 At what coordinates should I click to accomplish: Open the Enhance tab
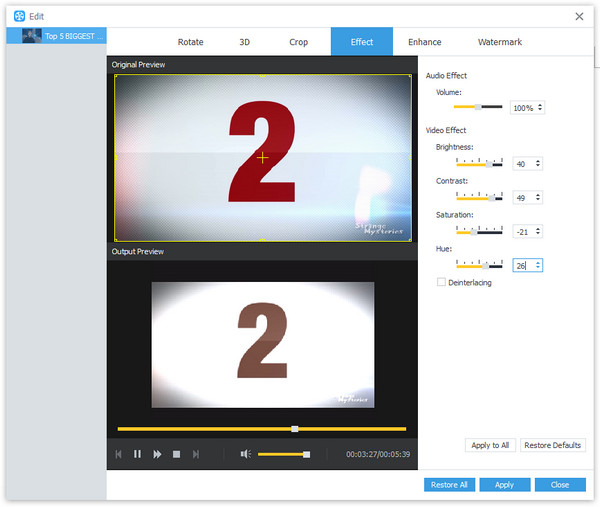click(424, 42)
